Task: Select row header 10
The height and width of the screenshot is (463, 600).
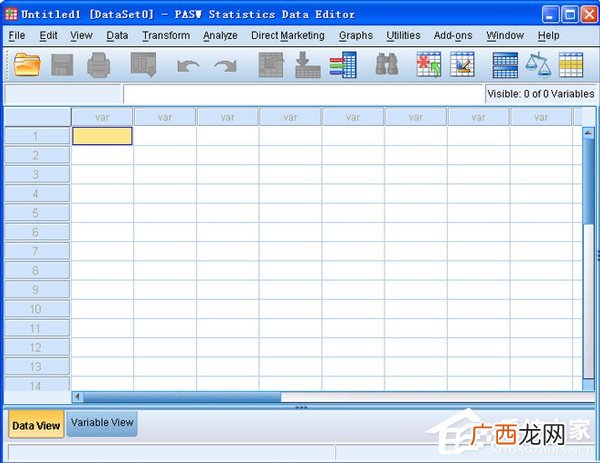Action: (x=37, y=309)
